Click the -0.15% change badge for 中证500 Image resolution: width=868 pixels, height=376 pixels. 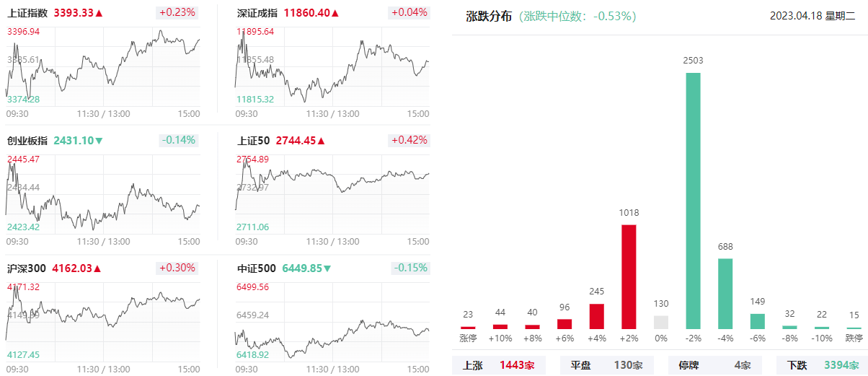(x=410, y=268)
